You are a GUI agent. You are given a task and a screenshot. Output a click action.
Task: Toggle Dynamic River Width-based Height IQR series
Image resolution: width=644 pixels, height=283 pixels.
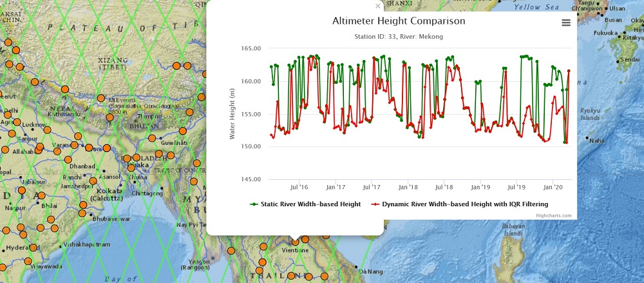[x=460, y=204]
